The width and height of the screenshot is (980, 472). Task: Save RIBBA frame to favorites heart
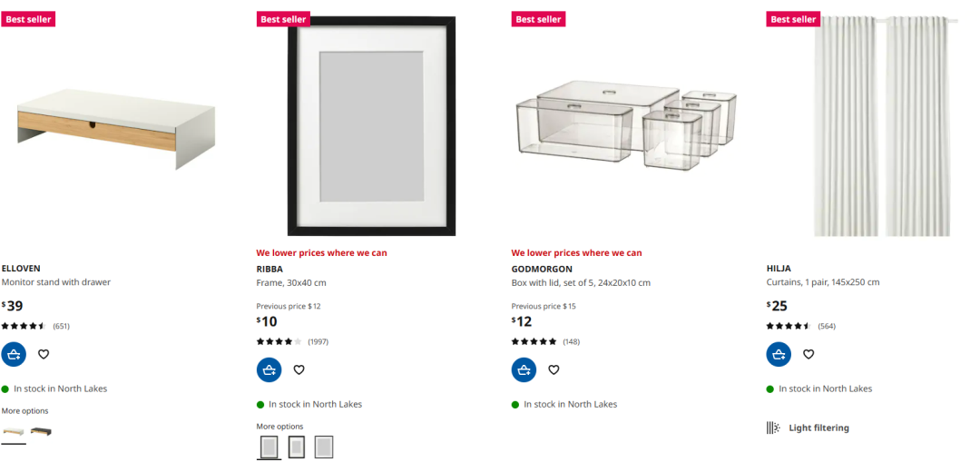pos(299,370)
